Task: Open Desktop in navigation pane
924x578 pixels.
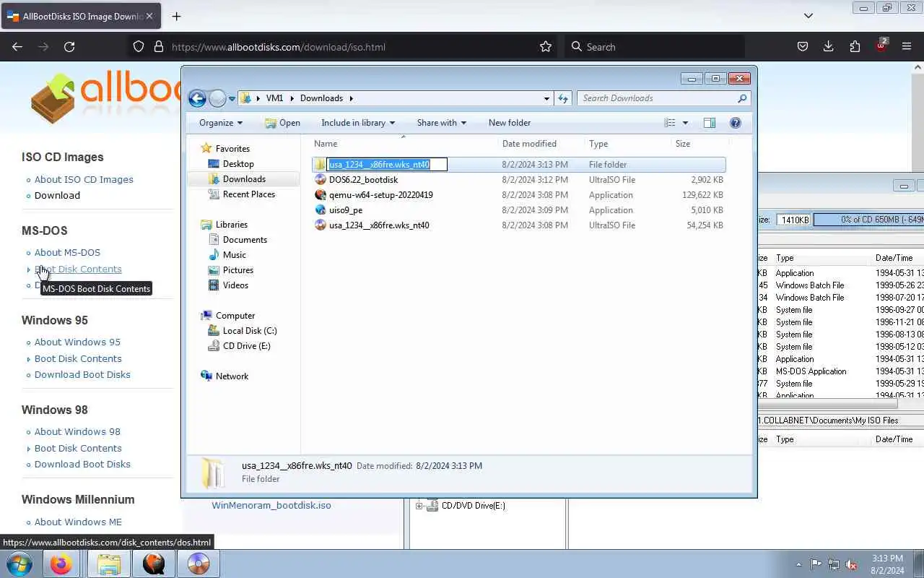Action: pyautogui.click(x=238, y=164)
